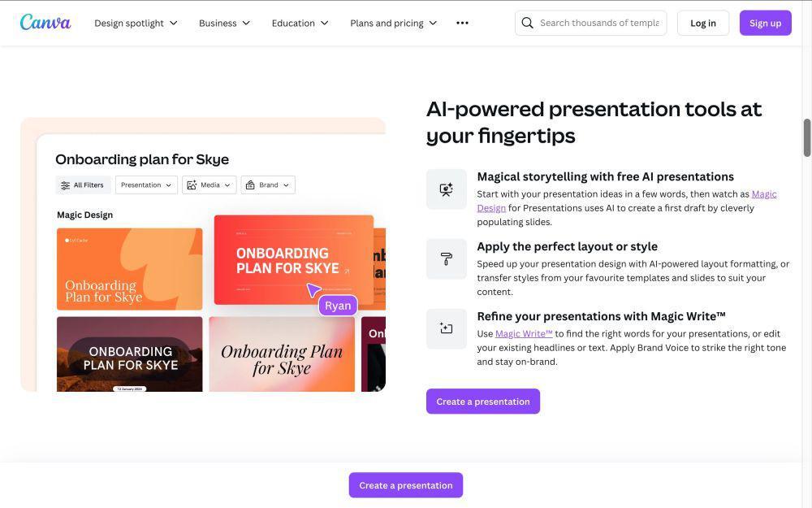Select the orange Onboarding Plan for Skye thumbnail
This screenshot has width=812, height=508.
pos(129,269)
